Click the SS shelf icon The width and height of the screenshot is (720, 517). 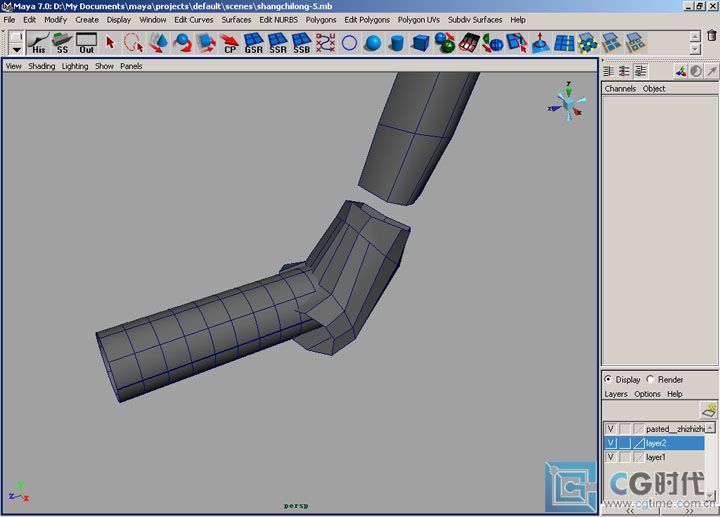click(x=62, y=43)
